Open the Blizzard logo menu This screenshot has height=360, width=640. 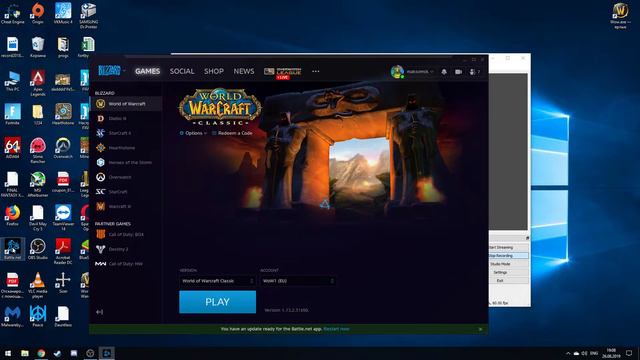click(110, 71)
